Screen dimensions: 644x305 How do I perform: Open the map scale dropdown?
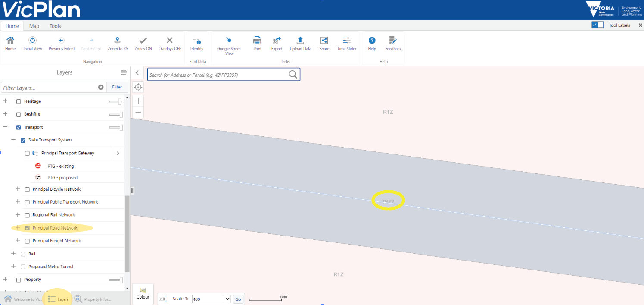211,299
